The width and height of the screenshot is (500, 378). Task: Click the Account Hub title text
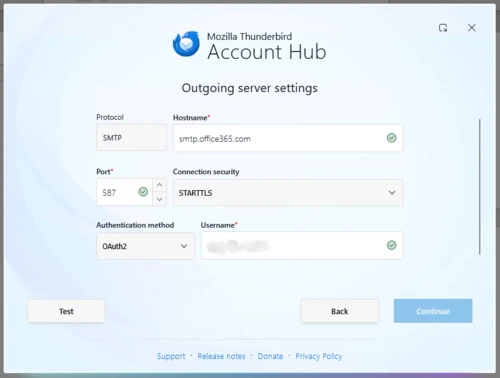tap(267, 52)
